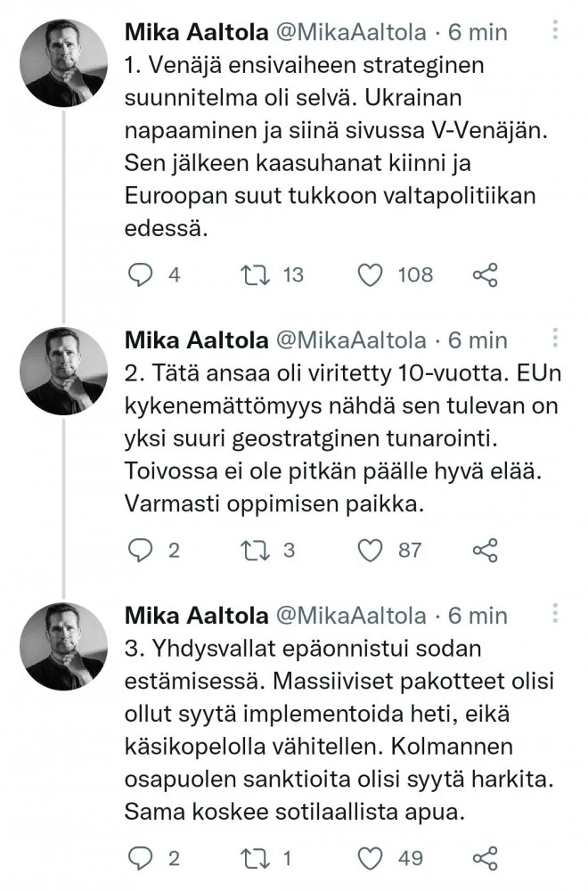Share the second tweet about geostrateginen tunarointi

483,551
